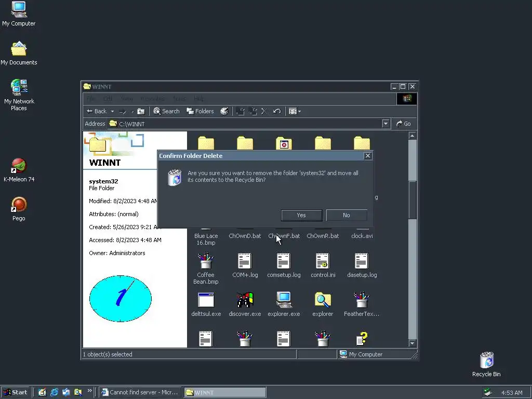Viewport: 532px width, 399px height.
Task: Switch to the Cannot find server taskbar button
Action: 140,392
